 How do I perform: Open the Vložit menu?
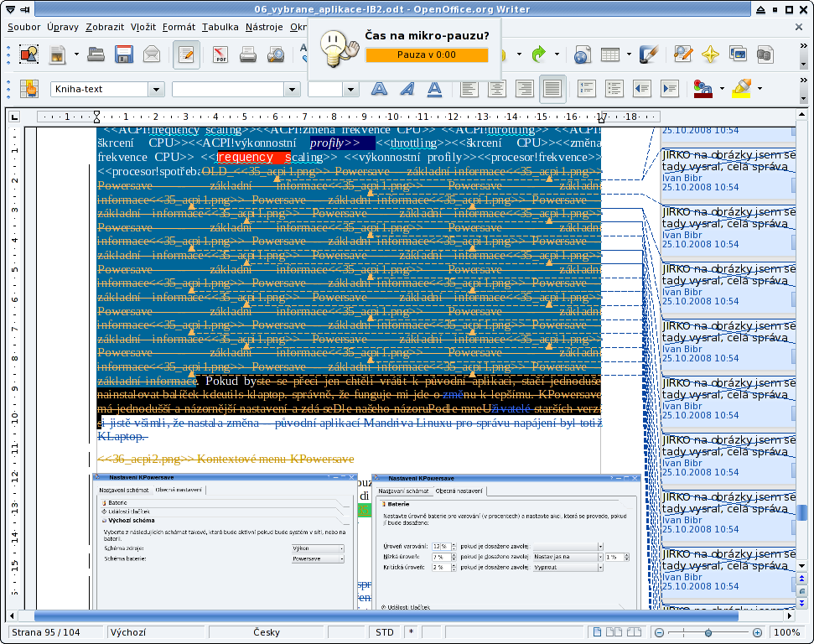143,27
